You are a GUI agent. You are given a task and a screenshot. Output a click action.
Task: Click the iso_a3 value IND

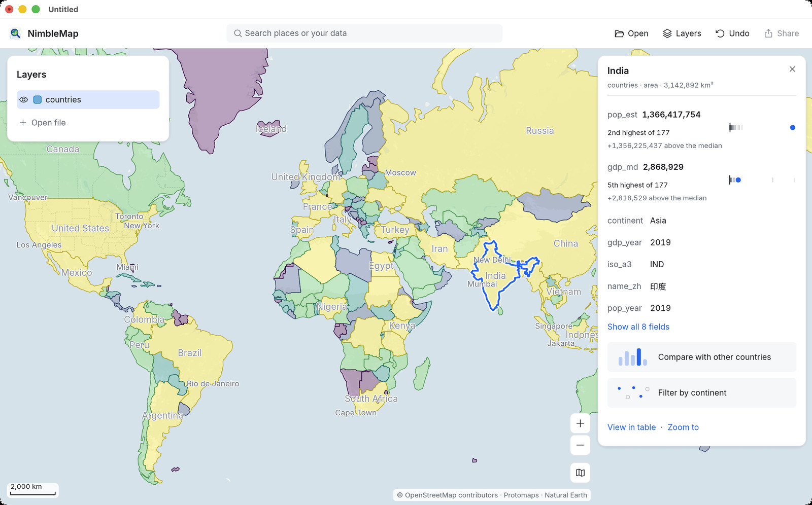657,264
